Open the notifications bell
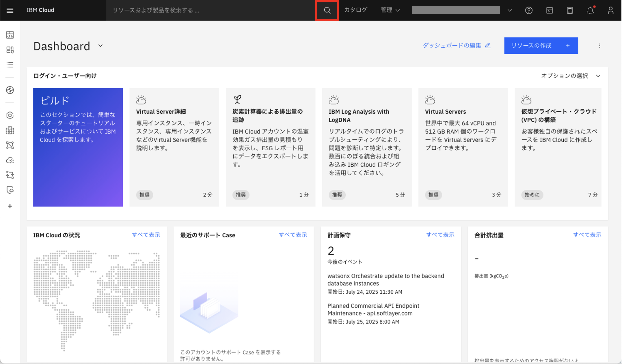The width and height of the screenshot is (622, 364). (x=590, y=10)
